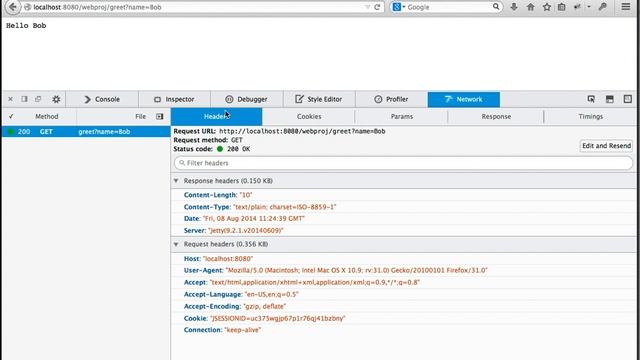Click the Cookie JSESSIONID header row
Viewport: 640px width, 360px height.
(x=403, y=318)
